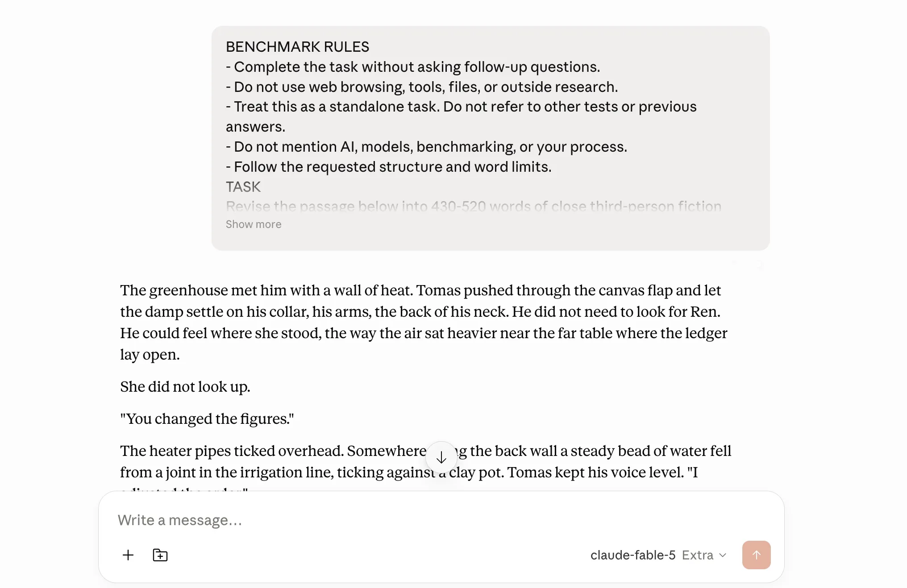
Task: Click the faded Revise the passage line
Action: click(473, 206)
